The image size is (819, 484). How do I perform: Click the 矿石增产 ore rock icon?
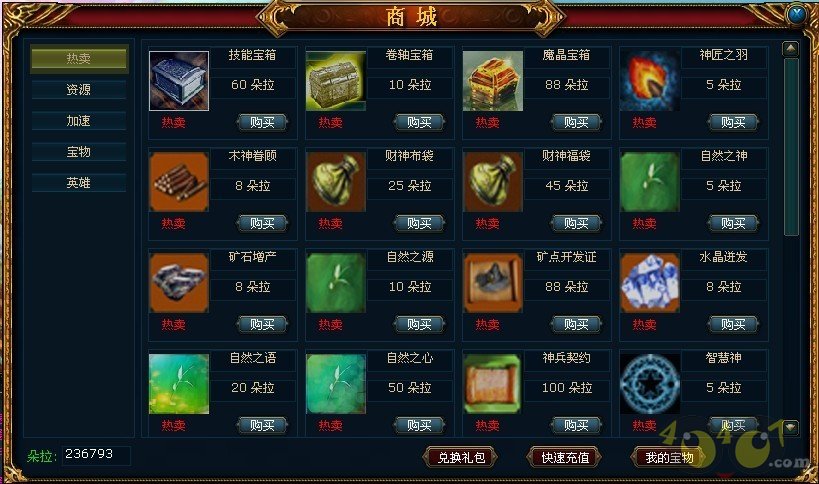179,283
